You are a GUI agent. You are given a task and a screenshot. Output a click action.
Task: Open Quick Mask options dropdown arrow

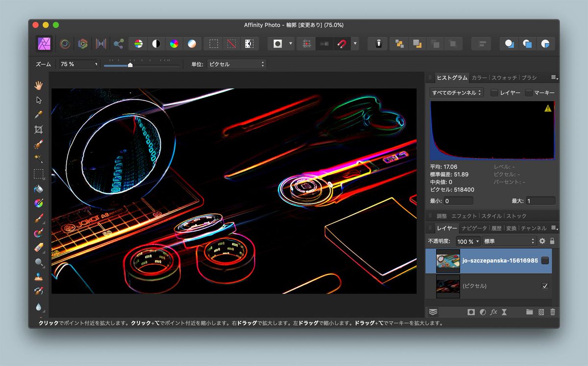pos(291,44)
